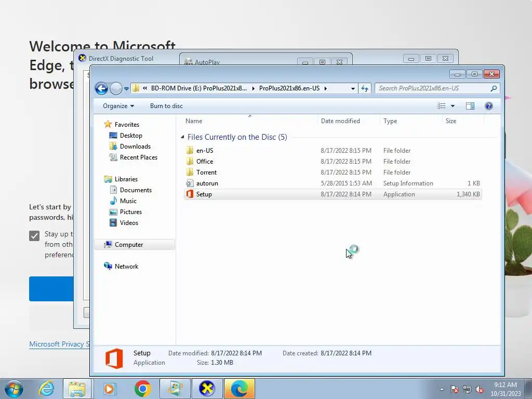Open Windows Explorer from the taskbar

coord(77,389)
